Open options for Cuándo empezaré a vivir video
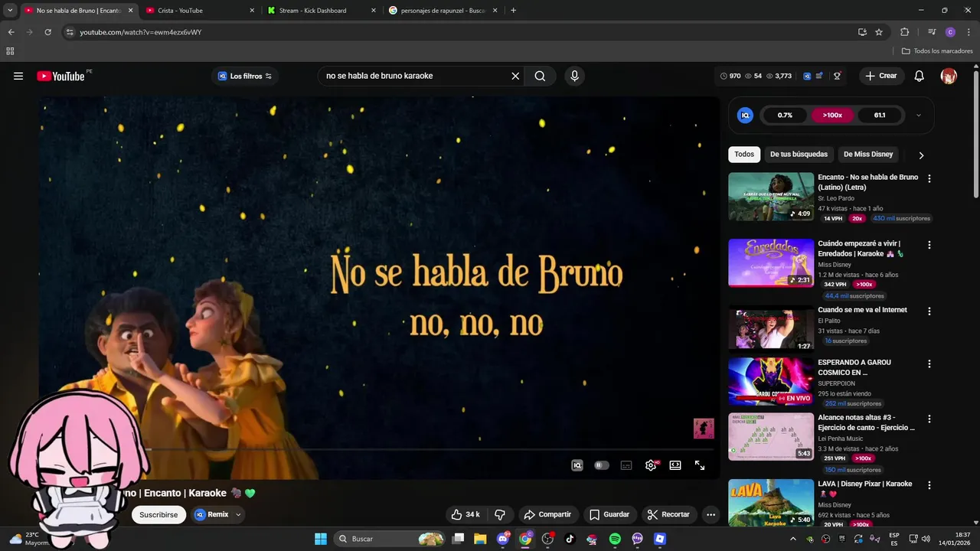The image size is (980, 551). [929, 245]
